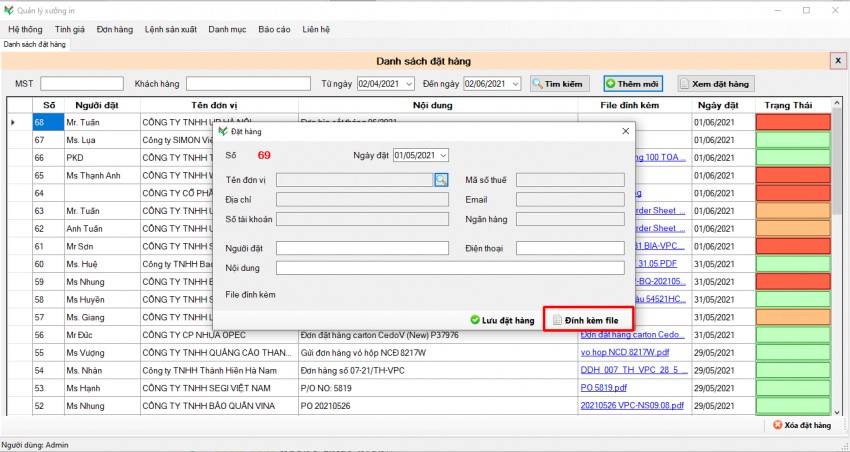Expand the Ngày đặt date dropdown
Viewport: 850px width, 452px height.
tap(444, 155)
